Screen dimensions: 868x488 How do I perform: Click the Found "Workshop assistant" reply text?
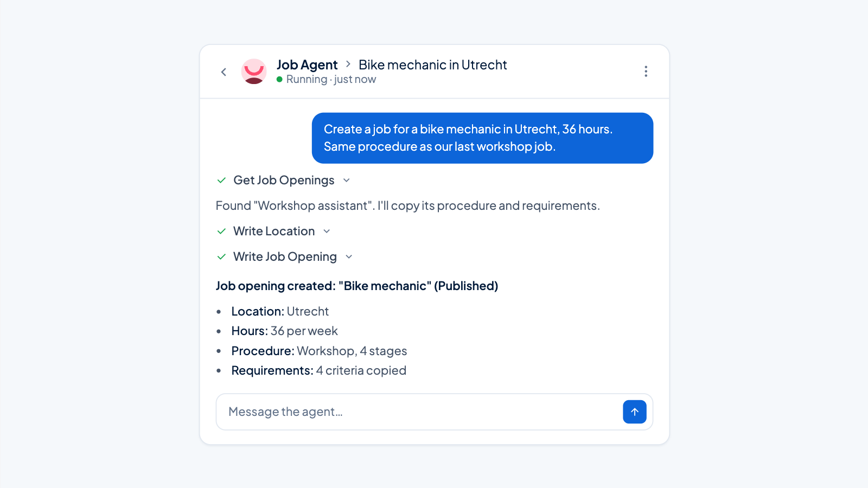[408, 206]
